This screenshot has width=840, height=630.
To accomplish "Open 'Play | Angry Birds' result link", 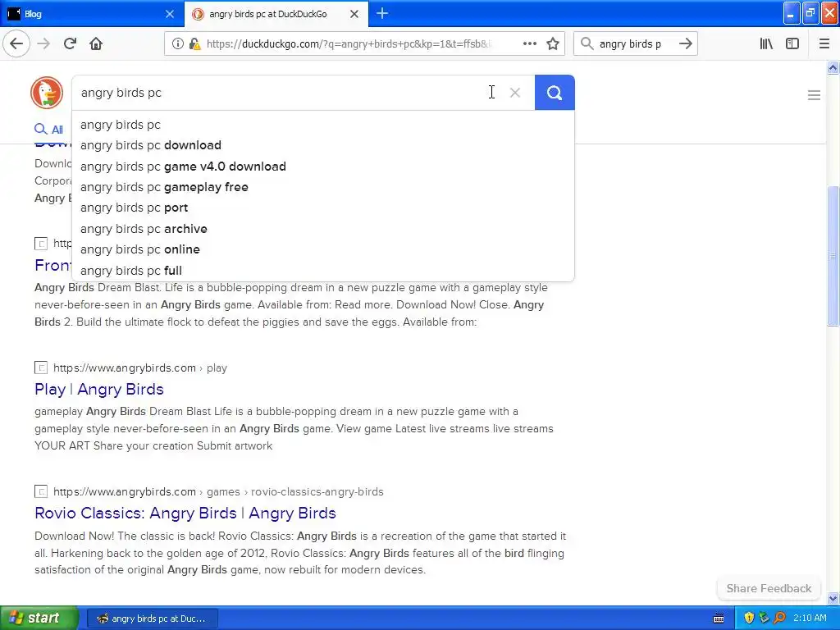I will coord(99,390).
